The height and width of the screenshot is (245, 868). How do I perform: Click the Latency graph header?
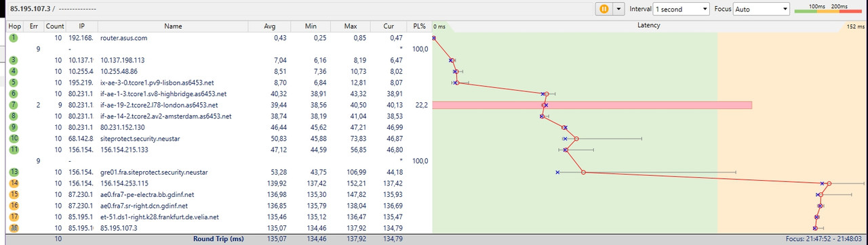click(649, 26)
